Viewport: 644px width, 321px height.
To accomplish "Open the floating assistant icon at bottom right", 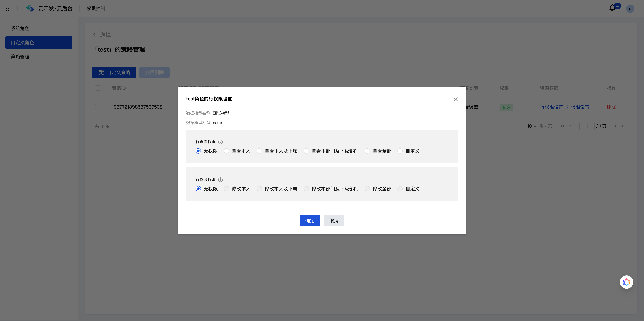I will click(x=627, y=282).
